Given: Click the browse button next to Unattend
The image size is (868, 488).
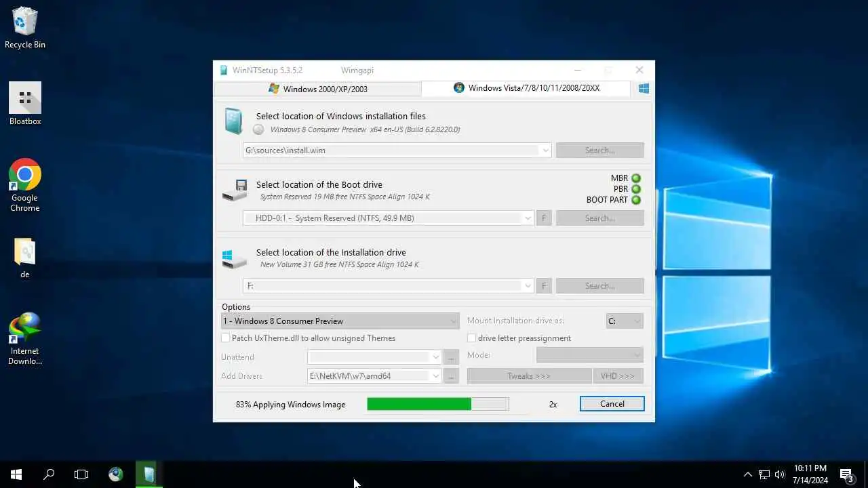Looking at the screenshot, I should click(451, 357).
